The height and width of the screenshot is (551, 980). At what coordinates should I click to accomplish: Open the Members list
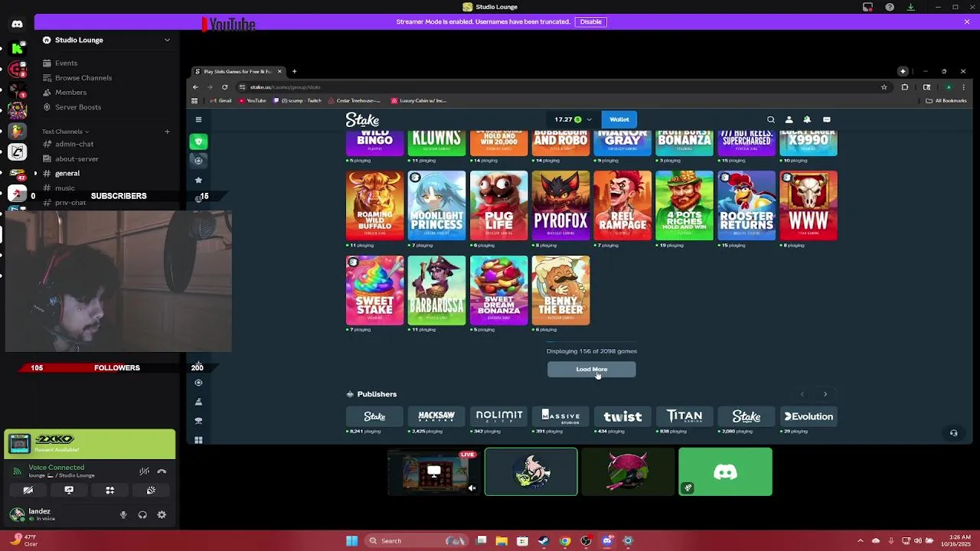[x=70, y=93]
